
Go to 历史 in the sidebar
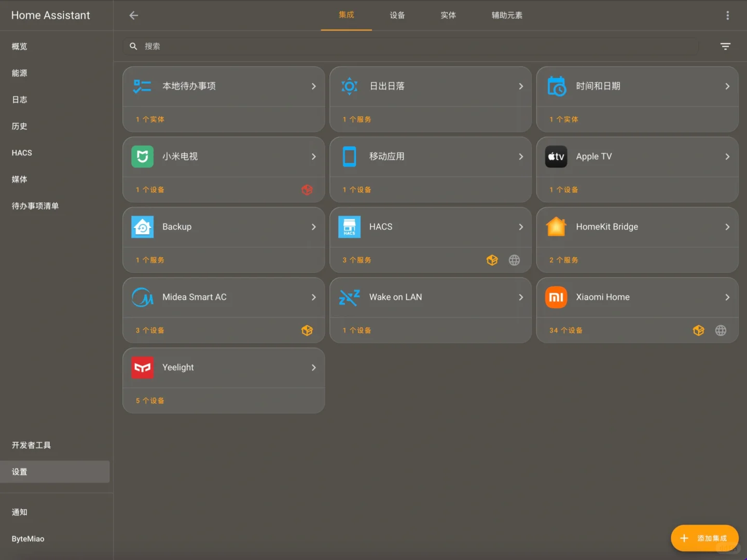[x=55, y=127]
